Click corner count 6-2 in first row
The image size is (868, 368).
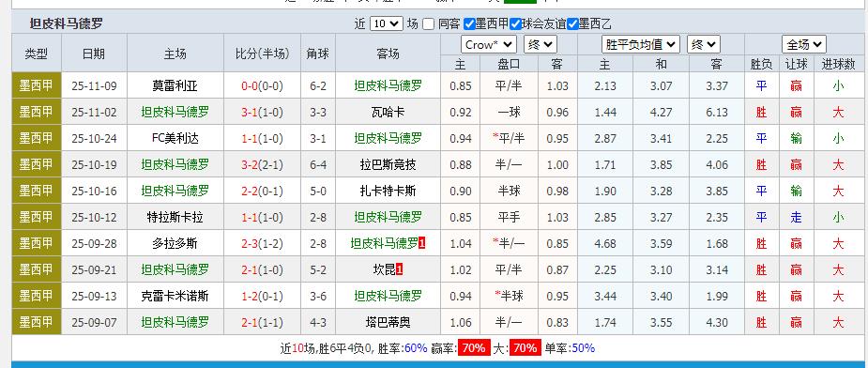318,86
